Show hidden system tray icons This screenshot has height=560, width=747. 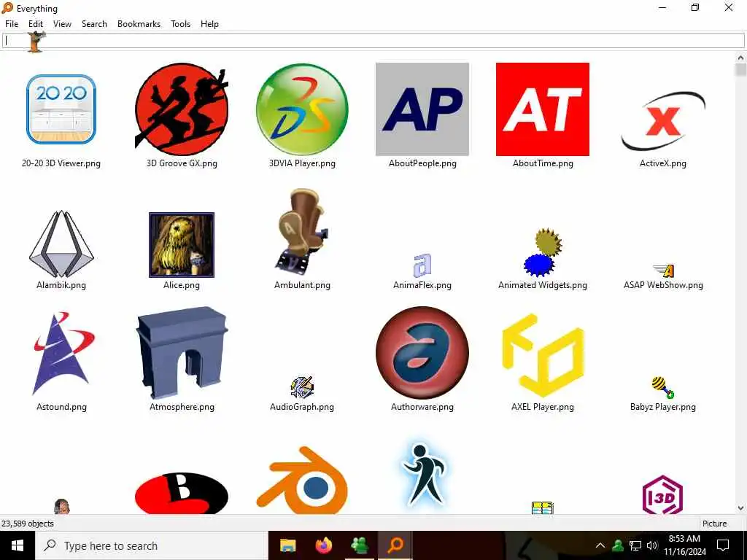click(x=600, y=545)
